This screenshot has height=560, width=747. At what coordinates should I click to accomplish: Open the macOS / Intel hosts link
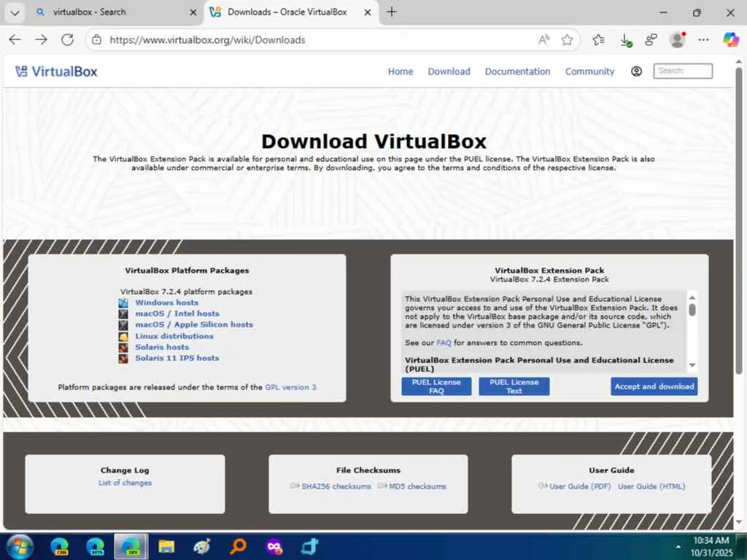(x=177, y=314)
